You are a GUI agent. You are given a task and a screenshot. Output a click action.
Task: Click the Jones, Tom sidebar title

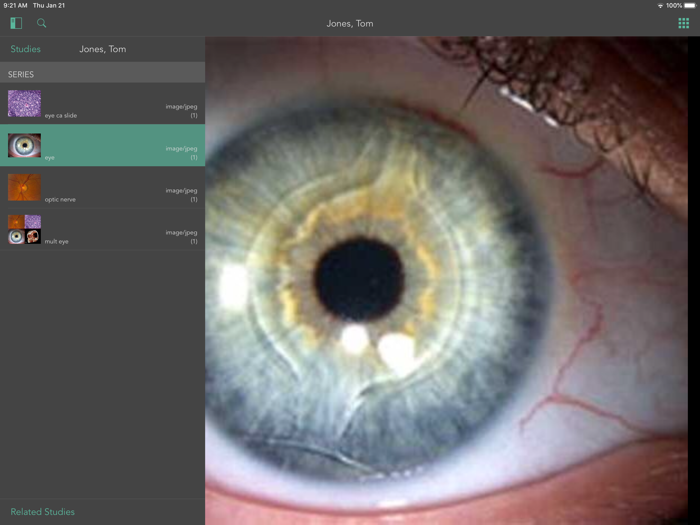coord(103,49)
